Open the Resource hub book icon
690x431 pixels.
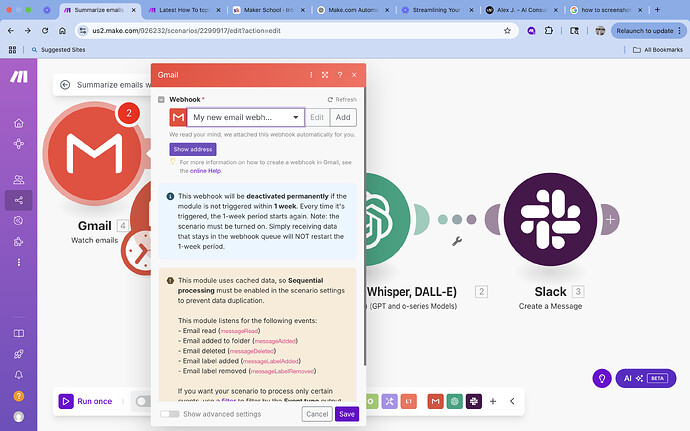[x=18, y=333]
